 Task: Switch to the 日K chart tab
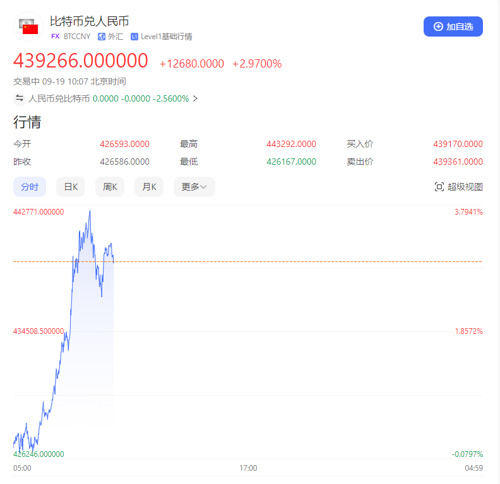(x=71, y=187)
